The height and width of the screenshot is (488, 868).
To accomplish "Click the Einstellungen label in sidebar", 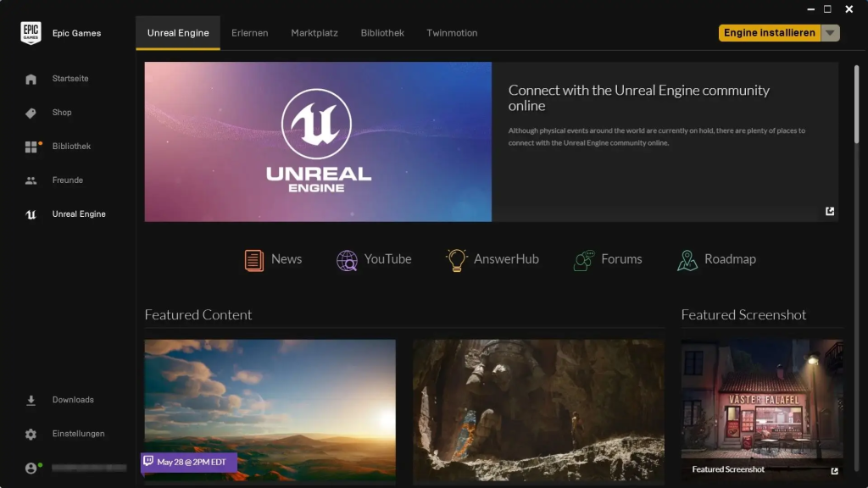I will click(x=79, y=433).
